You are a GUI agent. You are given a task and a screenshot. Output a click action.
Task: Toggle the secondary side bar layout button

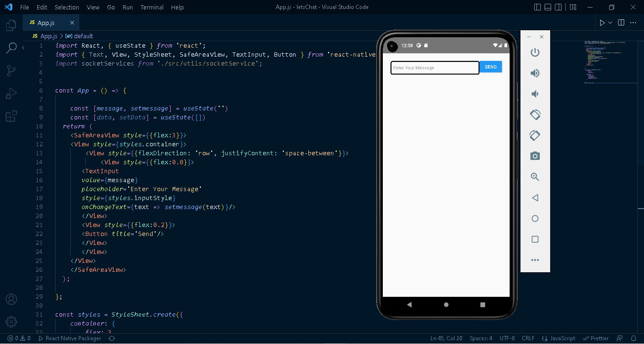558,7
